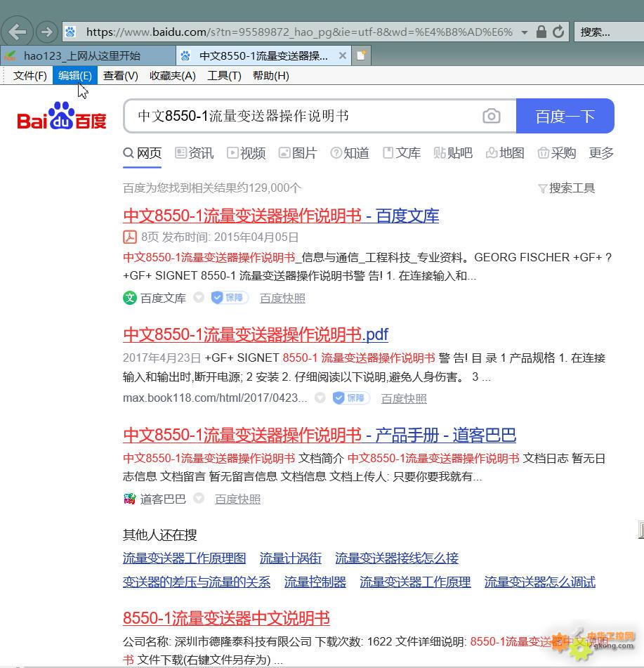Viewport: 644px width, 668px height.
Task: Click the 保障 badge next to 百度文库
Action: pos(230,298)
